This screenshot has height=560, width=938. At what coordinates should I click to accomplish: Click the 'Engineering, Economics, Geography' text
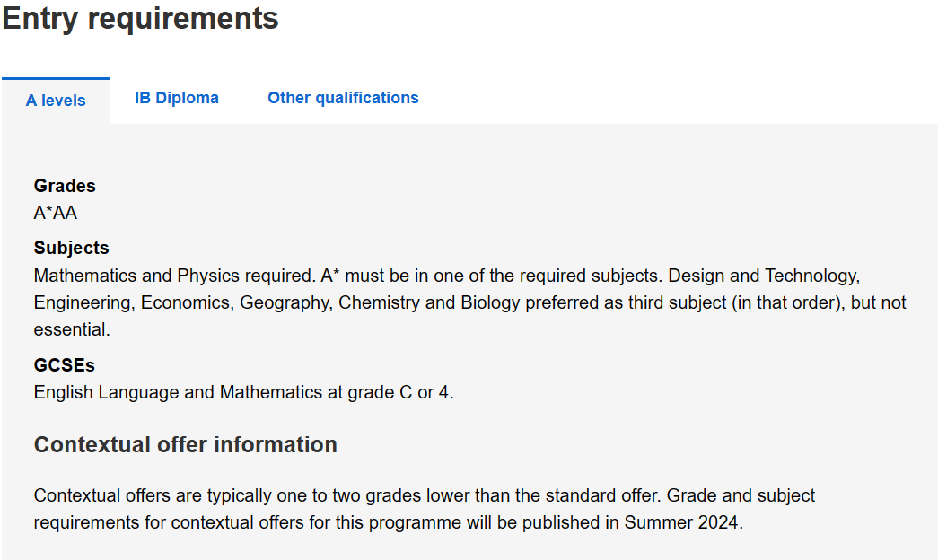[x=182, y=302]
